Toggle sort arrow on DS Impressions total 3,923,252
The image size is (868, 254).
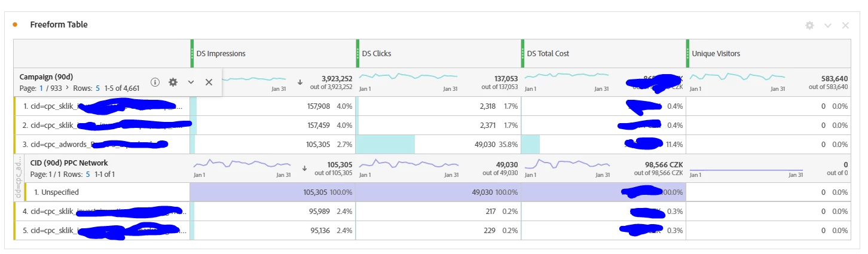(300, 82)
